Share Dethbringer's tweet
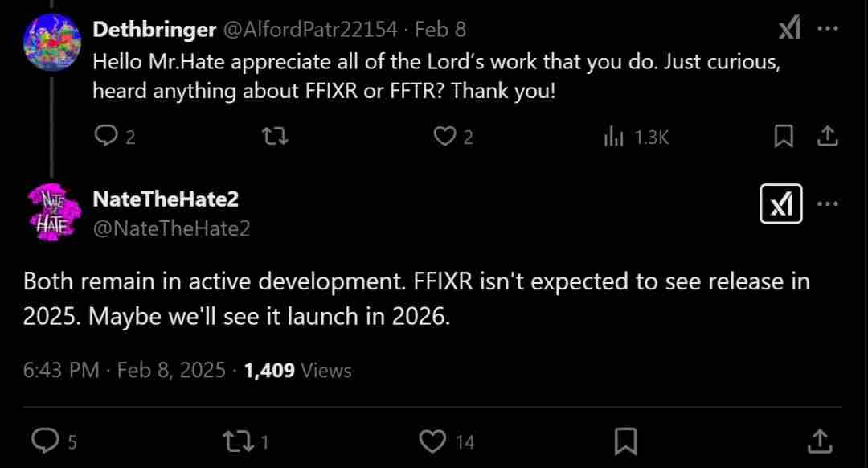Image resolution: width=868 pixels, height=468 pixels. tap(828, 136)
